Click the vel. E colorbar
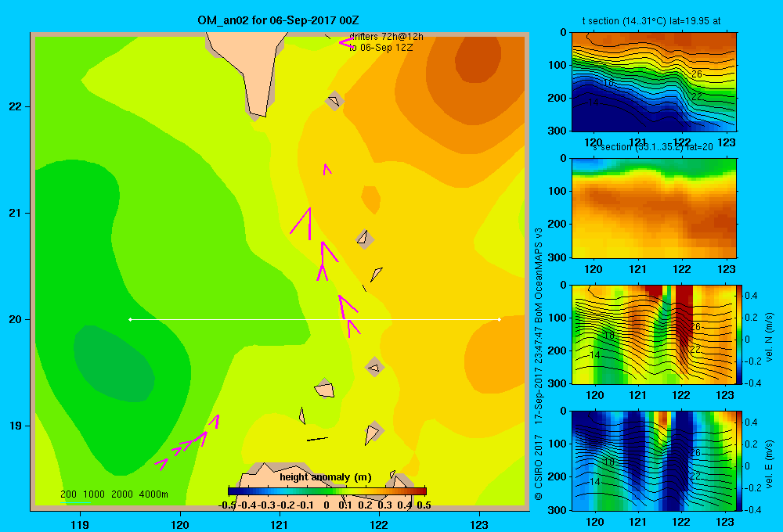 click(740, 461)
